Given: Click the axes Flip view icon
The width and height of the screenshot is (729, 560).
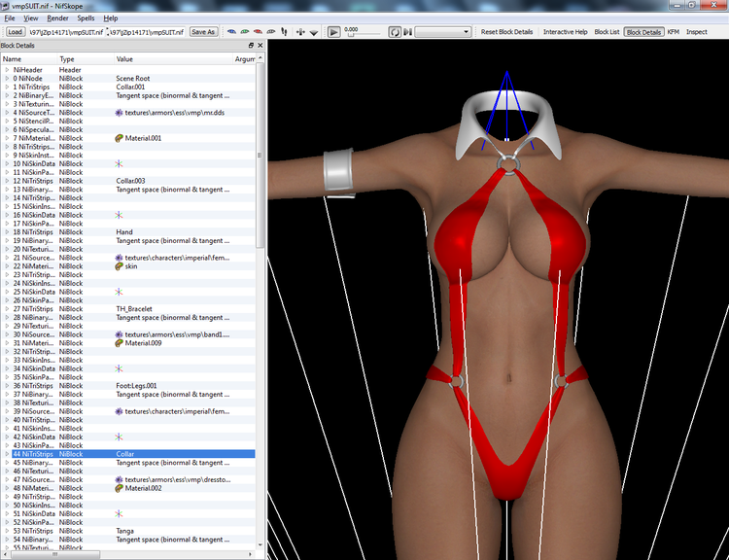Looking at the screenshot, I should click(x=300, y=32).
